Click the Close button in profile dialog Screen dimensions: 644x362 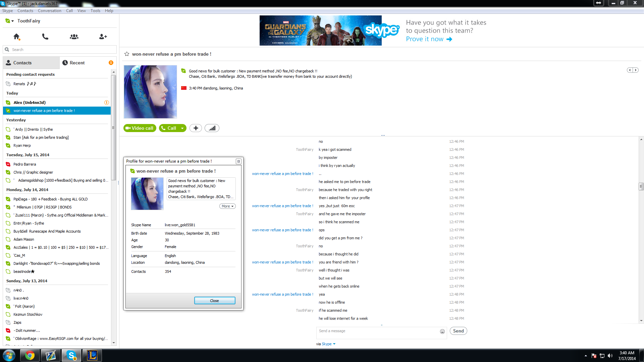coord(215,301)
